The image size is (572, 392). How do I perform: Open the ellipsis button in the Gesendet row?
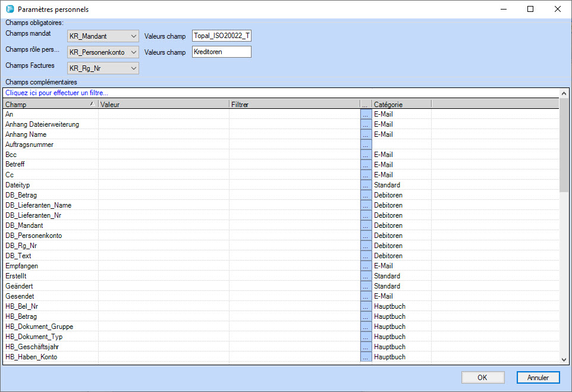[x=366, y=296]
